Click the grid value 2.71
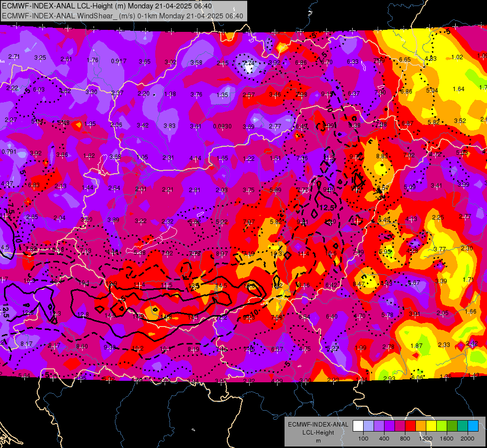487x448 pixels. click(14, 57)
